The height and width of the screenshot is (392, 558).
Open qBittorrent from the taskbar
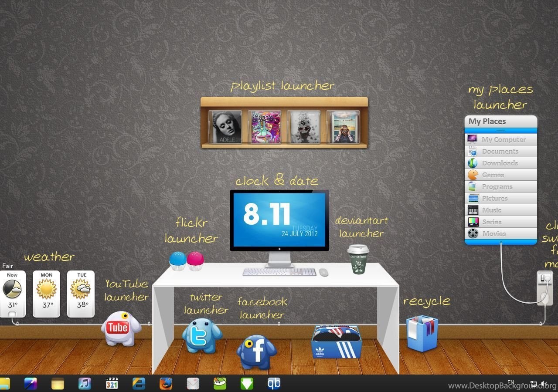pos(274,384)
